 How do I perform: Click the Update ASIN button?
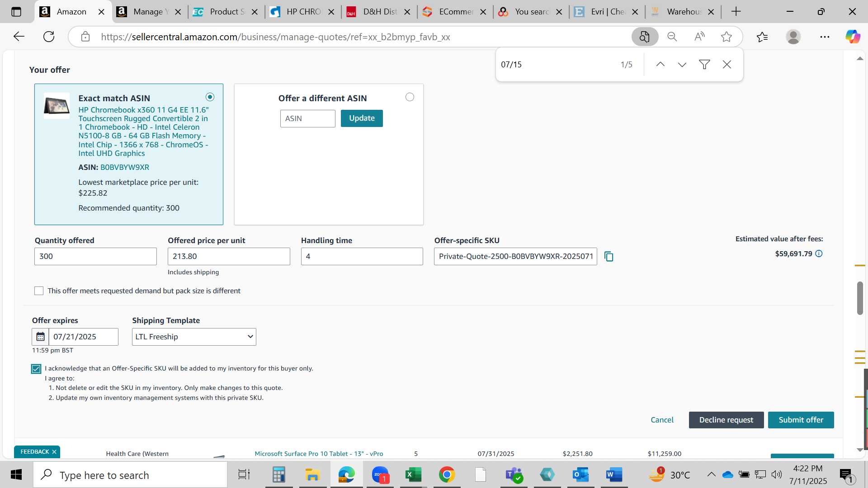click(x=362, y=118)
